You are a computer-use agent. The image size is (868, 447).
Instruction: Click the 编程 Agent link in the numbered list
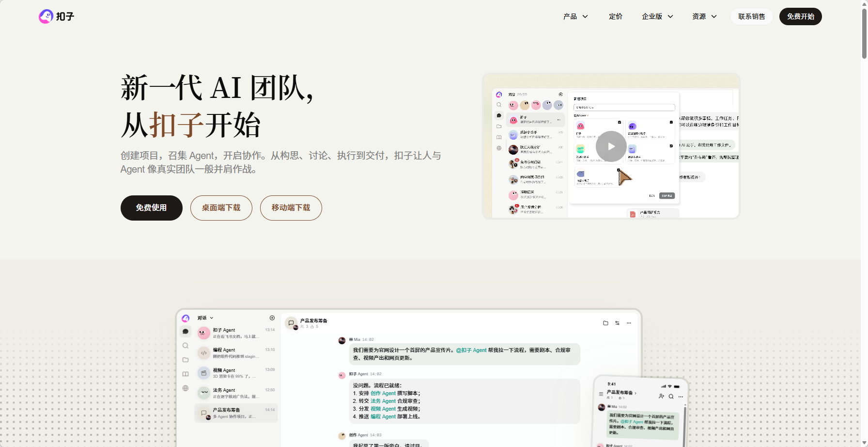[x=383, y=417]
